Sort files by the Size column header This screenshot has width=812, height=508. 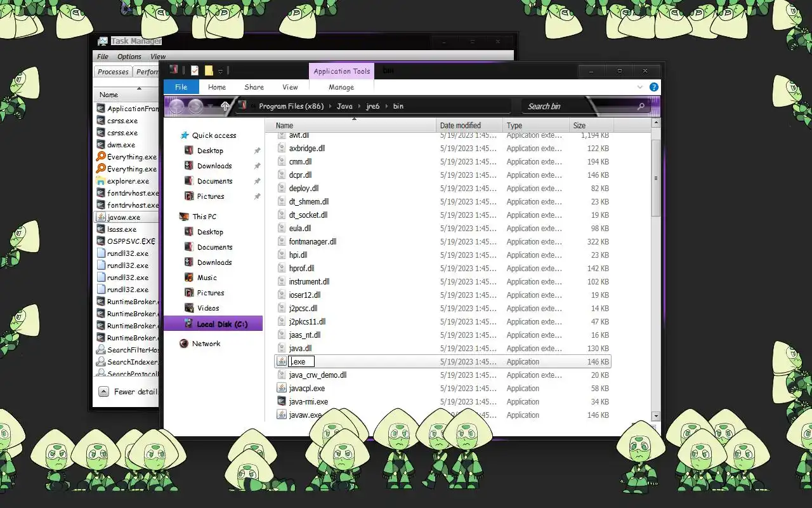click(x=591, y=125)
